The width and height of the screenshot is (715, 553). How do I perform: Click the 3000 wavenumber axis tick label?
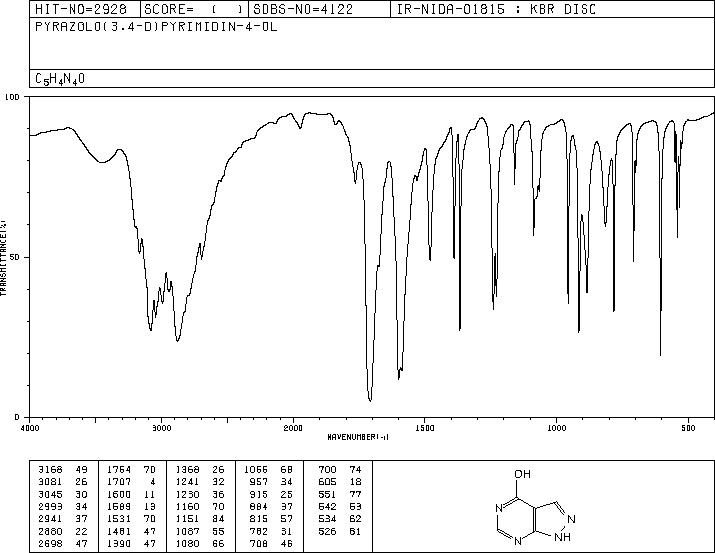161,428
